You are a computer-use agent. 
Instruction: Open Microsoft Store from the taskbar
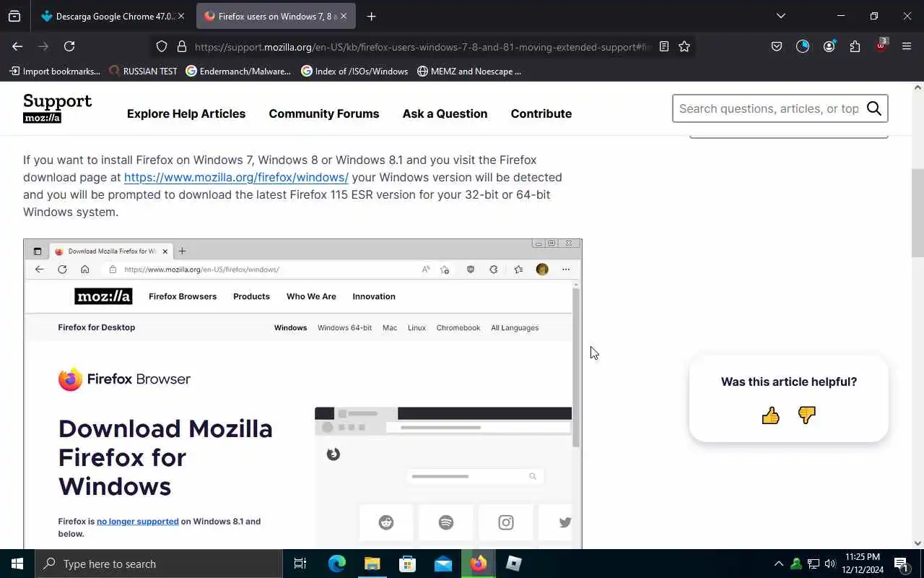click(x=407, y=564)
